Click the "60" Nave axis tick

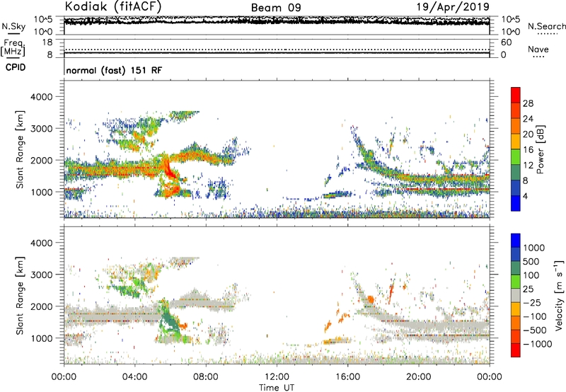tap(507, 42)
